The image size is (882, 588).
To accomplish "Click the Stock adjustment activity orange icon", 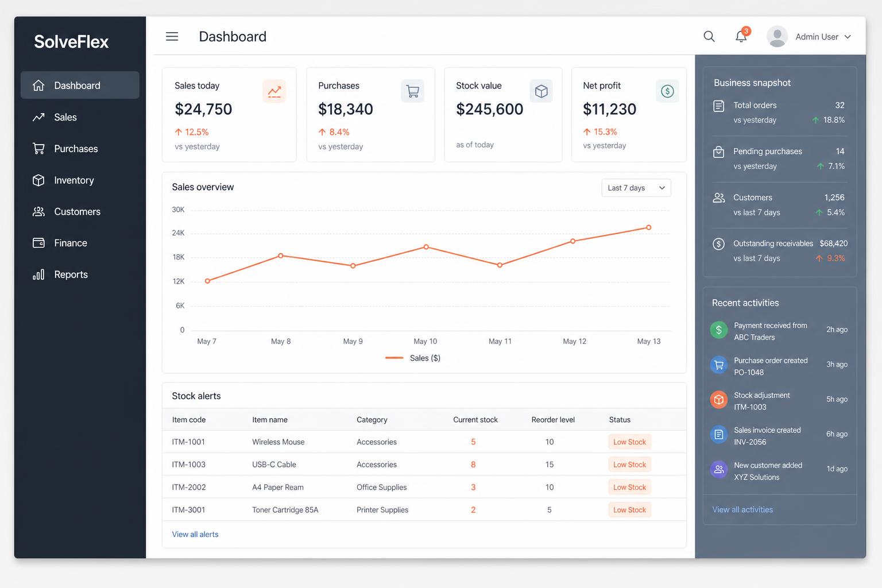I will tap(719, 400).
